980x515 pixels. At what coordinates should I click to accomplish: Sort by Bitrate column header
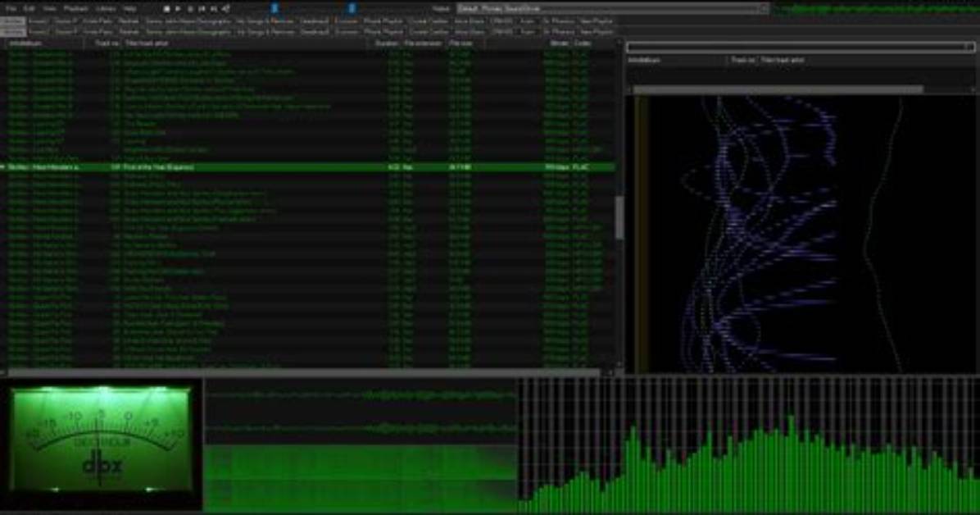point(559,43)
